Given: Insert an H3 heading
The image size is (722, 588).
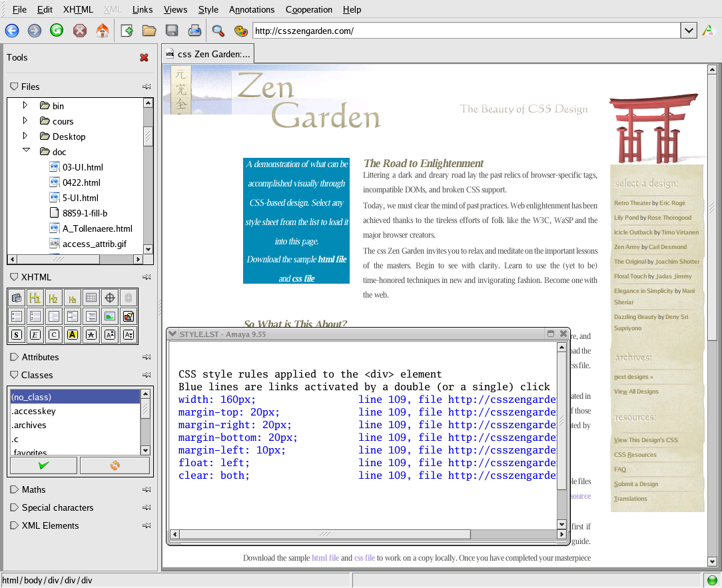Looking at the screenshot, I should point(73,298).
